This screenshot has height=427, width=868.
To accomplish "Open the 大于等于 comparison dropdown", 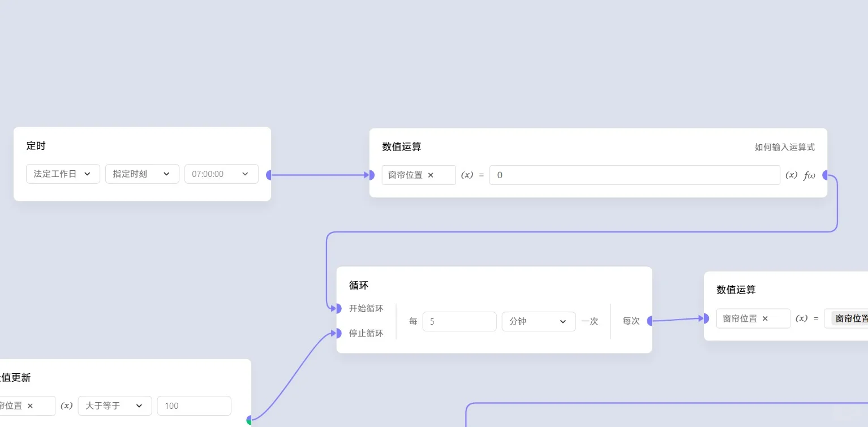I will [114, 406].
